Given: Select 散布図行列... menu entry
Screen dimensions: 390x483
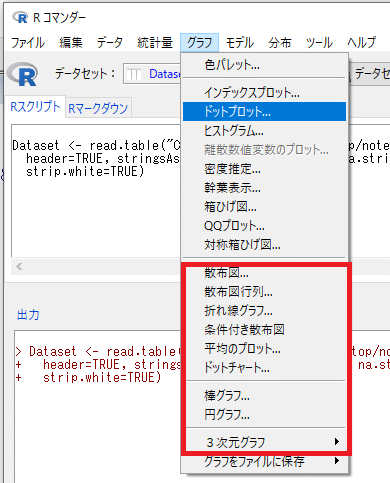Looking at the screenshot, I should click(264, 292).
